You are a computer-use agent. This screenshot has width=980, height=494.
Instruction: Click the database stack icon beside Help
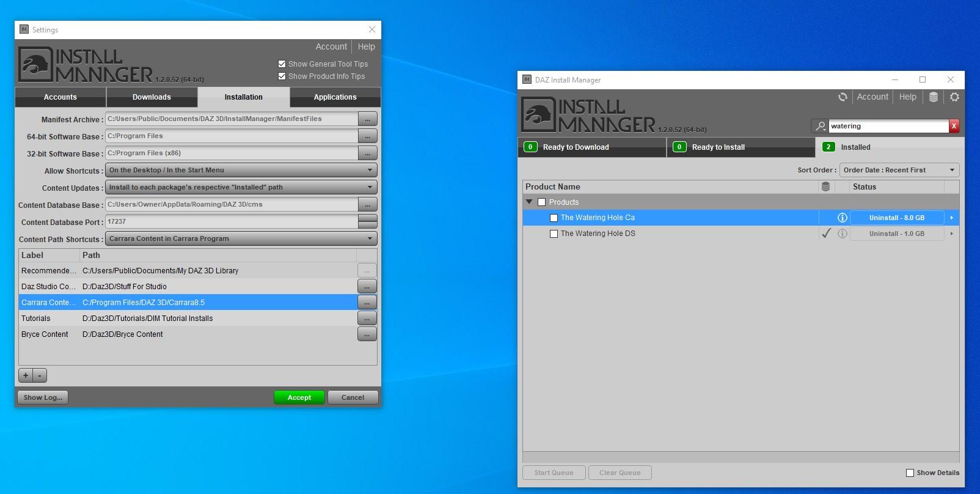(934, 97)
